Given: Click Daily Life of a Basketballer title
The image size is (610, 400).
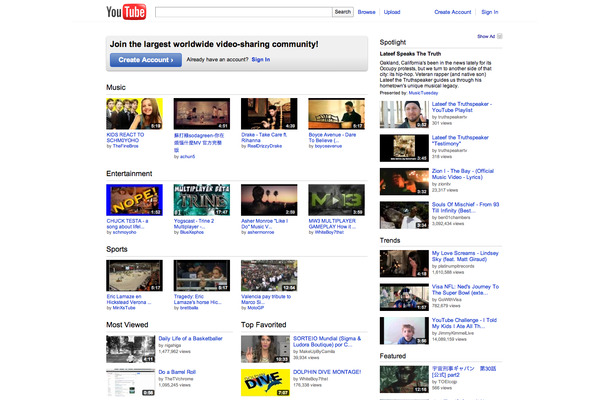Looking at the screenshot, I should click(x=190, y=339).
